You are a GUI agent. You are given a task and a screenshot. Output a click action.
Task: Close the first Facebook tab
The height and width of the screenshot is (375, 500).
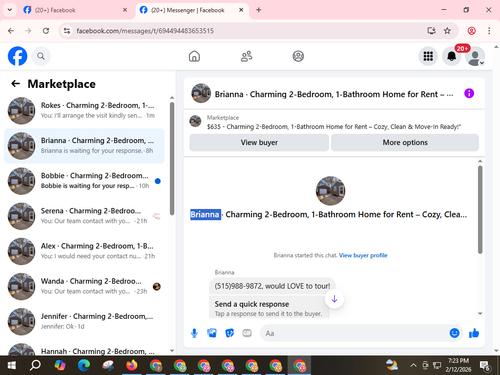[125, 10]
